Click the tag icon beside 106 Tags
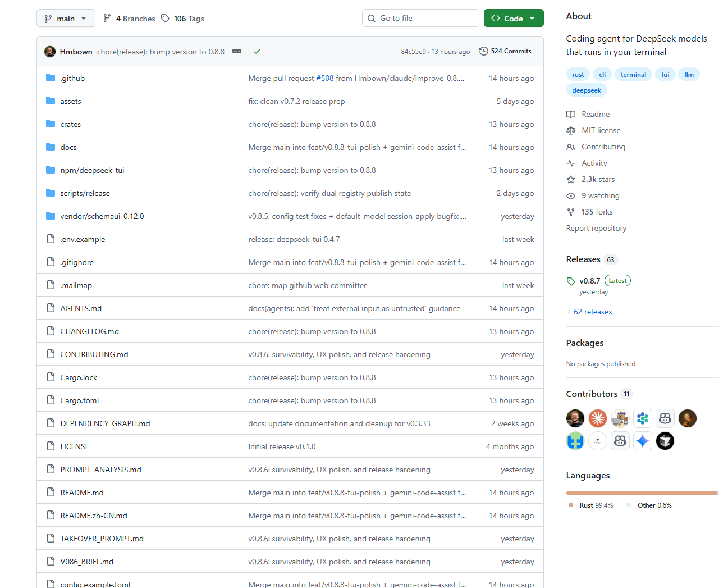Image resolution: width=728 pixels, height=588 pixels. click(x=165, y=18)
